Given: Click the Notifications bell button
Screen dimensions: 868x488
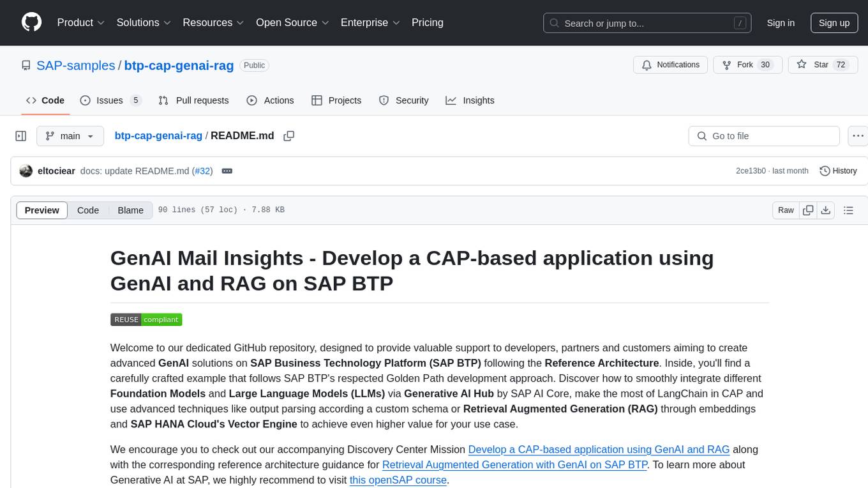Looking at the screenshot, I should coord(671,65).
